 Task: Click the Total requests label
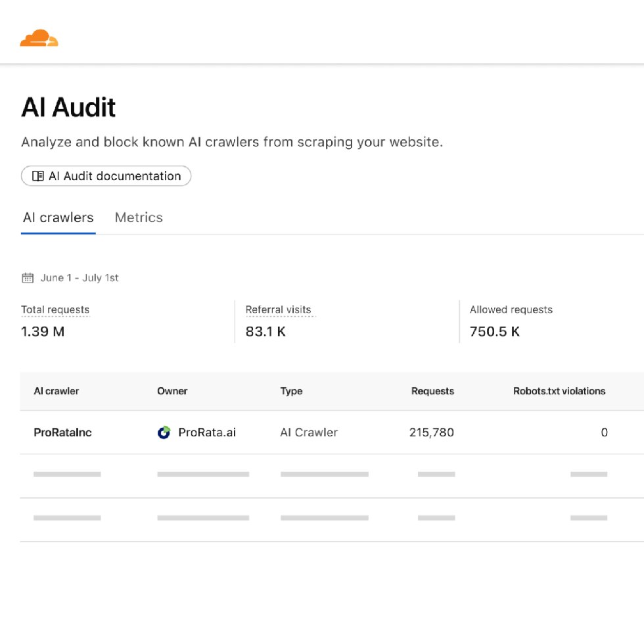(x=55, y=310)
